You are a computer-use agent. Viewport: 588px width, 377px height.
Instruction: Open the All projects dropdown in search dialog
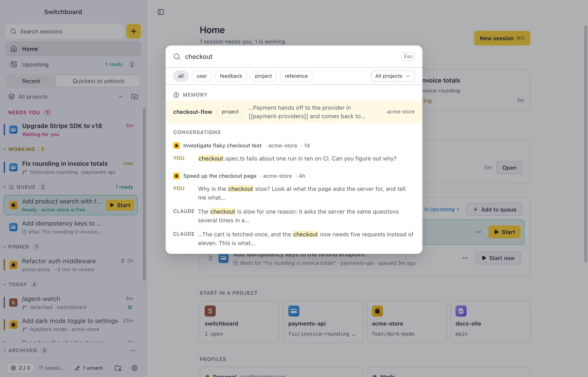click(x=393, y=76)
